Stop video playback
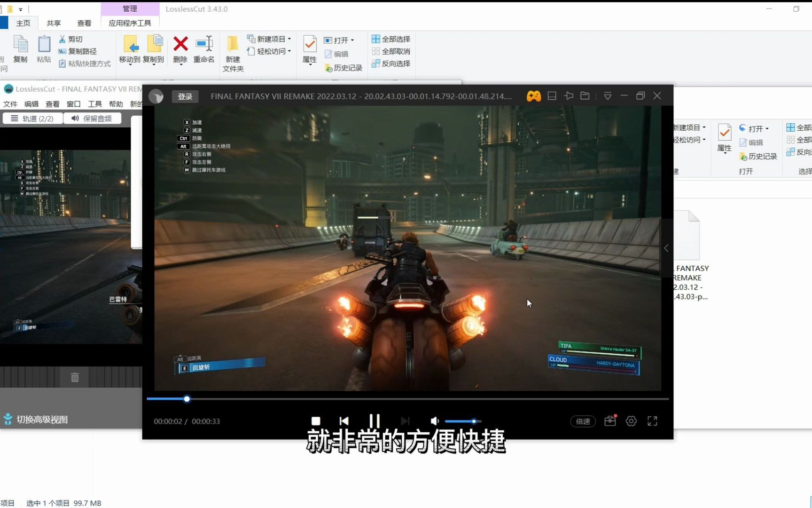Viewport: 812px width, 508px height. (x=316, y=421)
